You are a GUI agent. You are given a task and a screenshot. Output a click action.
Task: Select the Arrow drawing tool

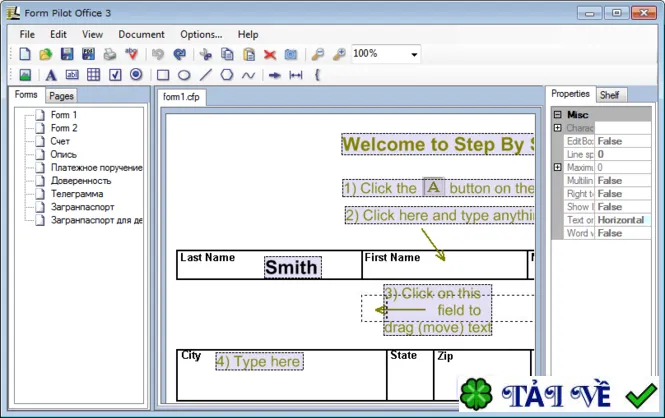click(x=275, y=75)
